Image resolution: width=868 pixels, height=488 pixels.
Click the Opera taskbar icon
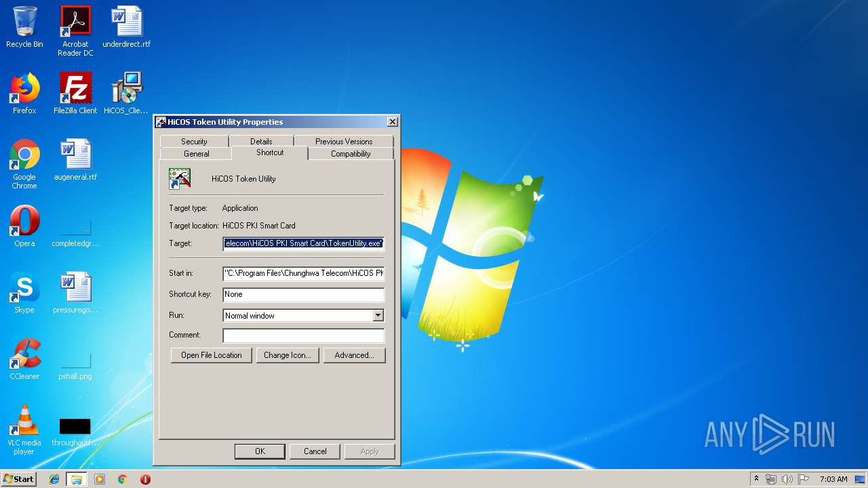(145, 479)
